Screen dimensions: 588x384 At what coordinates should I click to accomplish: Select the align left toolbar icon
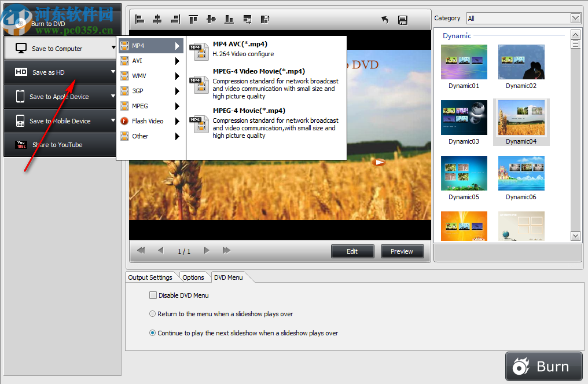pyautogui.click(x=139, y=19)
